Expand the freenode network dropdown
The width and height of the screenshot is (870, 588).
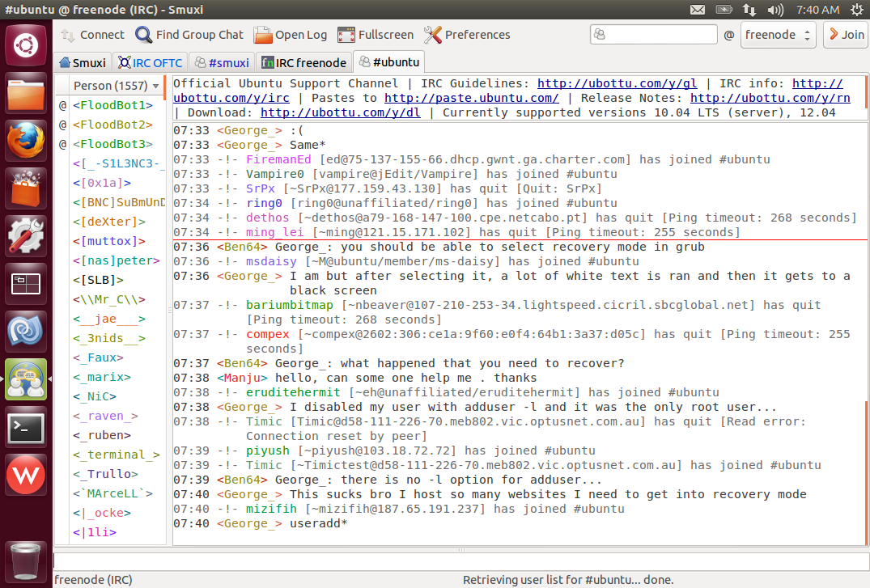pyautogui.click(x=779, y=35)
